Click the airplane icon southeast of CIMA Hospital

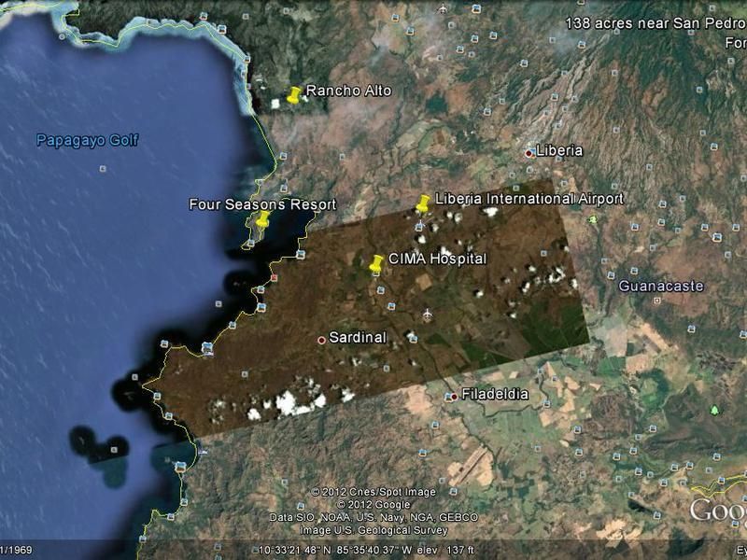pos(428,313)
